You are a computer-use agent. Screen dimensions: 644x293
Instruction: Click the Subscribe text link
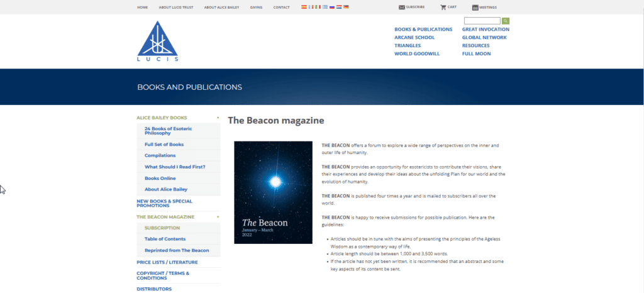point(415,7)
